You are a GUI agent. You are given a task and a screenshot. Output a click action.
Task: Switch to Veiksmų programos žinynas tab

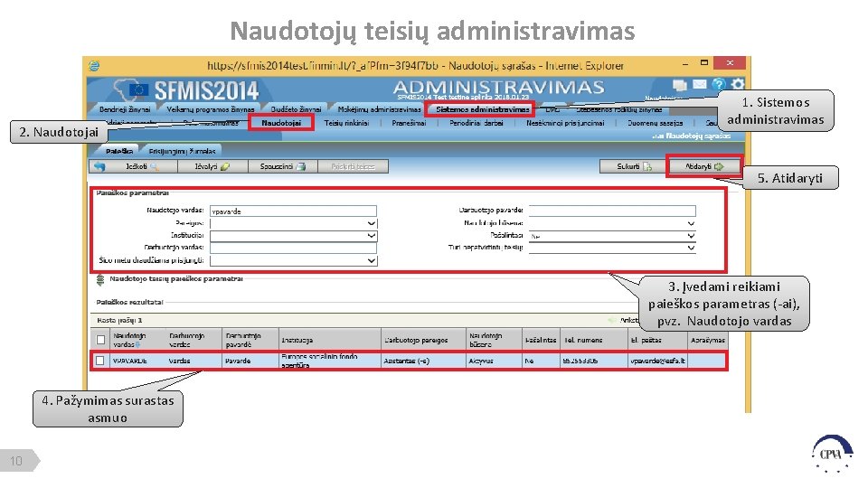[x=211, y=109]
